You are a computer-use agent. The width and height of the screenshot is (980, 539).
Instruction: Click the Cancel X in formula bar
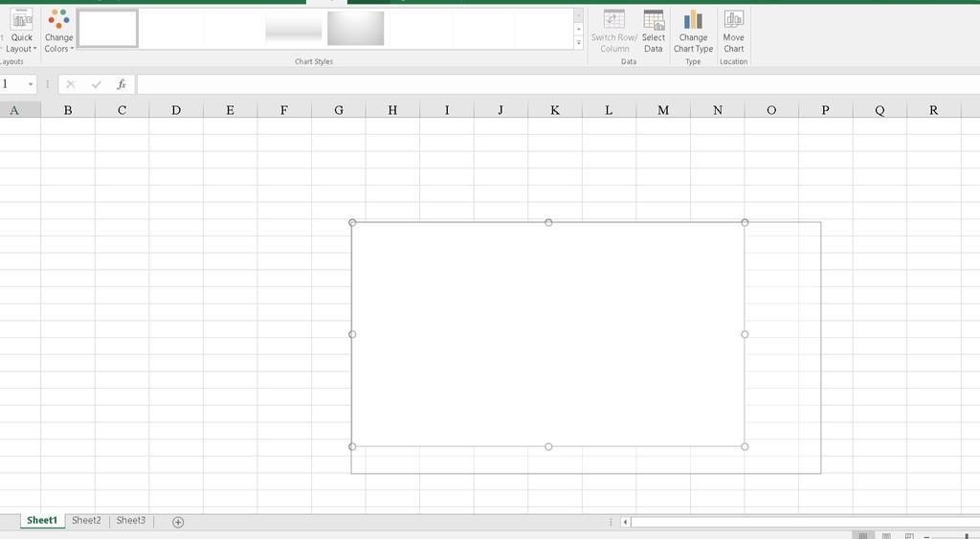pos(71,84)
